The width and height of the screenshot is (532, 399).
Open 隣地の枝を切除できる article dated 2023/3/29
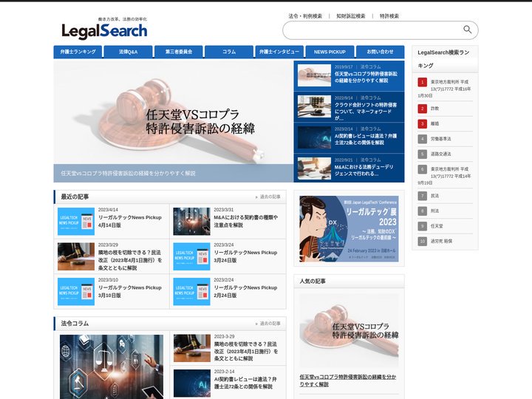click(130, 260)
